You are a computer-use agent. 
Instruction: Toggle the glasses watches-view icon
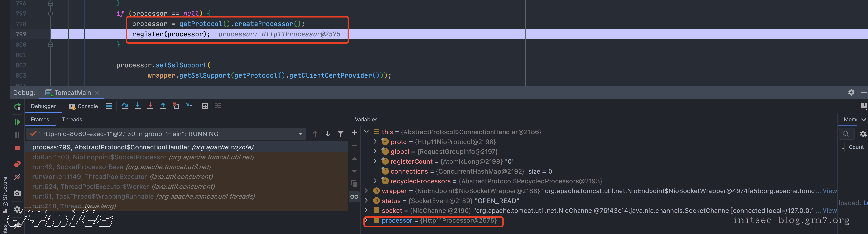point(354,197)
